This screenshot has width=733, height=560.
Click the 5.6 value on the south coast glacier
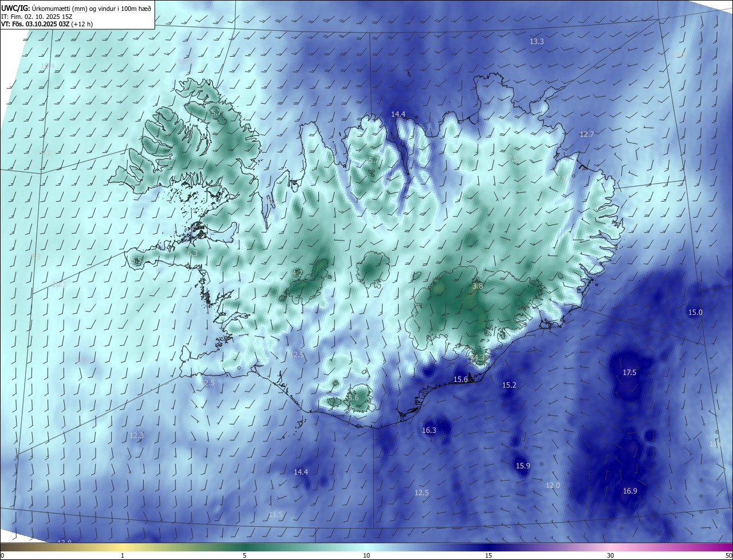pos(353,398)
